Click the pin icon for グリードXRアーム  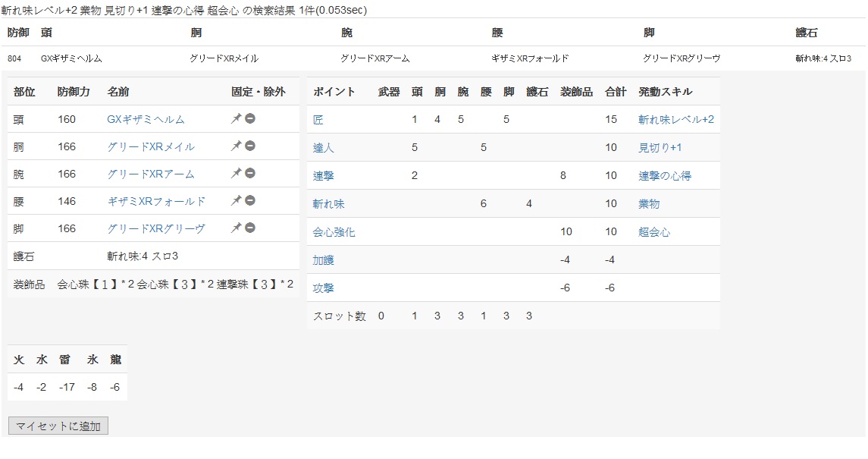[236, 173]
